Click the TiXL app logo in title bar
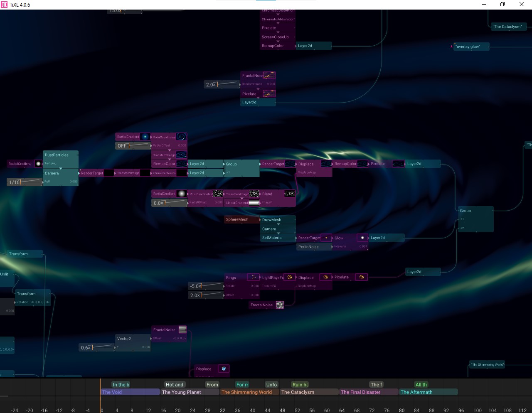This screenshot has height=413, width=532. (x=4, y=5)
